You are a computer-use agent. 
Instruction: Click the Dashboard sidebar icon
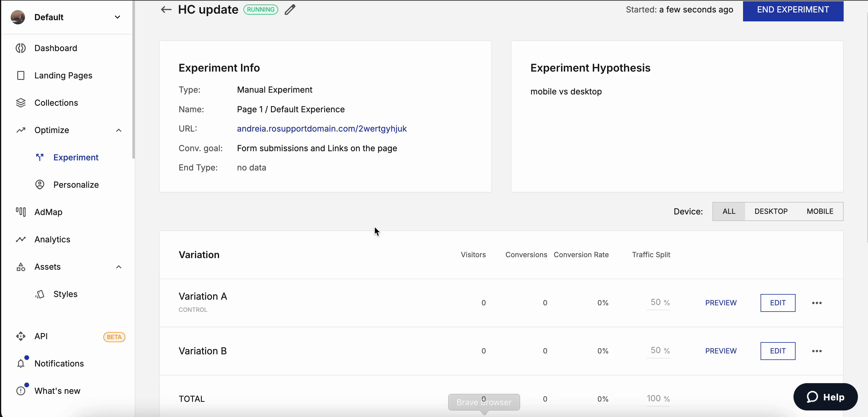coord(21,48)
